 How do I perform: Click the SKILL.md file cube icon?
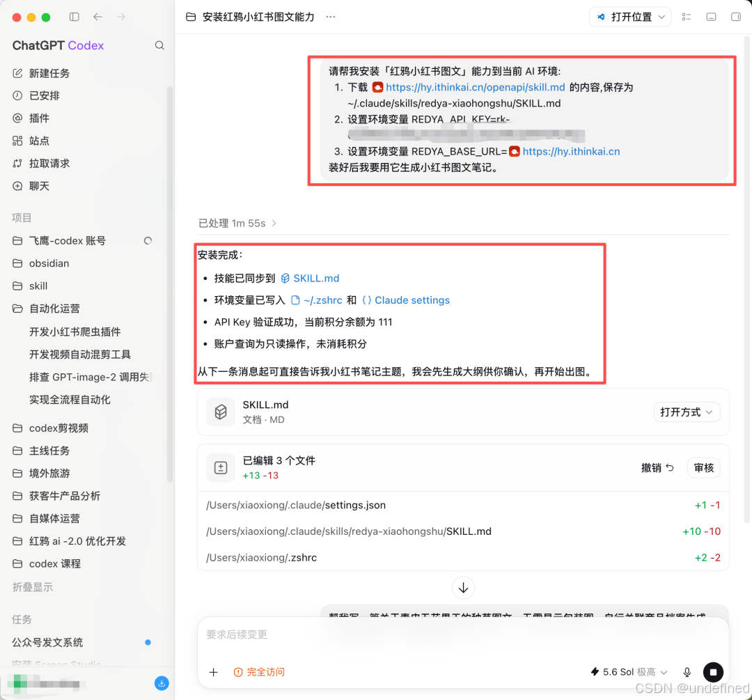pos(221,412)
